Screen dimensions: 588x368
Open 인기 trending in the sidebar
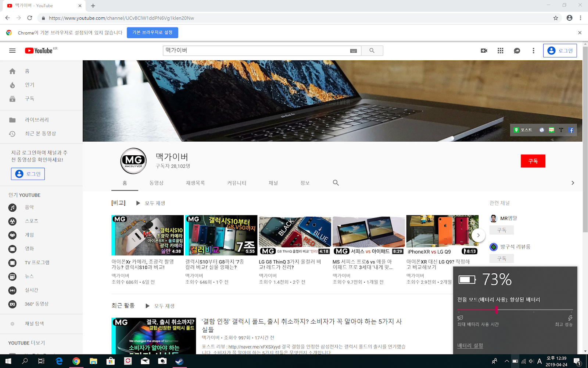(x=41, y=85)
